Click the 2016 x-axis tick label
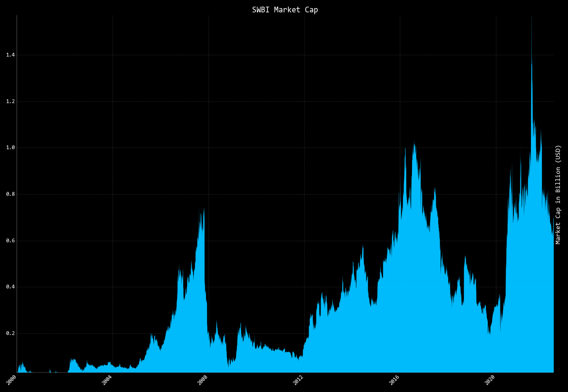The height and width of the screenshot is (392, 568). [394, 380]
